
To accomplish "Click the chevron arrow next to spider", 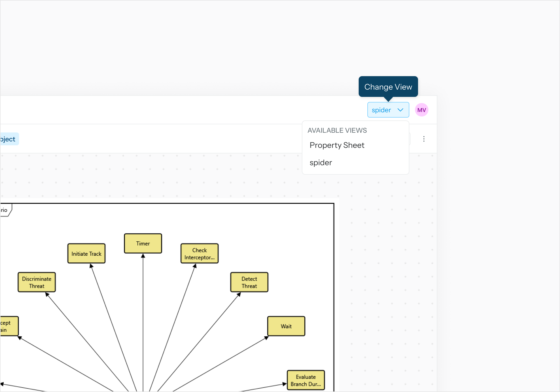I will tap(400, 110).
